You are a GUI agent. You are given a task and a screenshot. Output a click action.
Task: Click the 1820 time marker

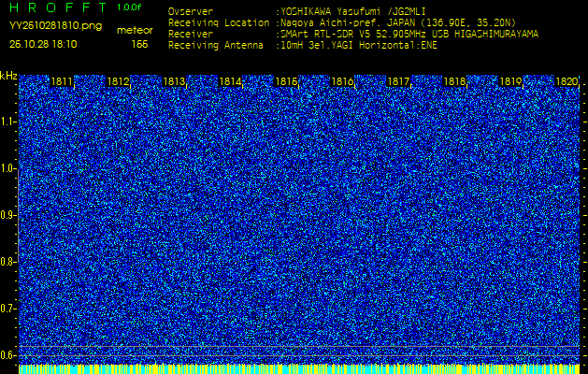(x=567, y=81)
